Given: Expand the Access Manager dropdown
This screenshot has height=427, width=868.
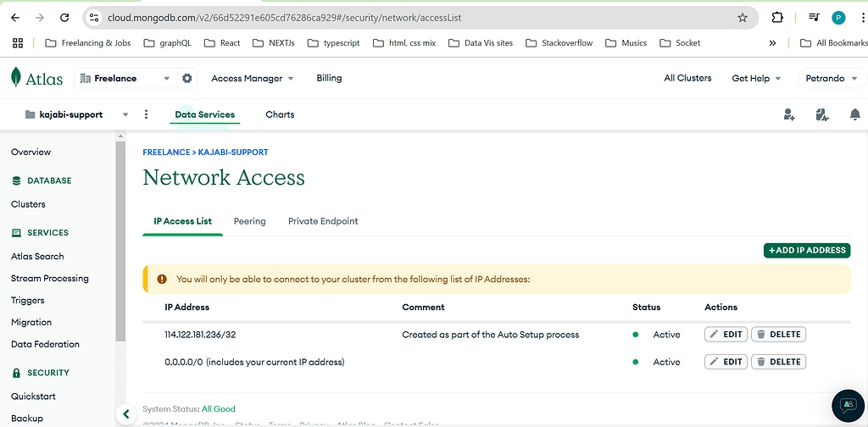Looking at the screenshot, I should (x=253, y=79).
